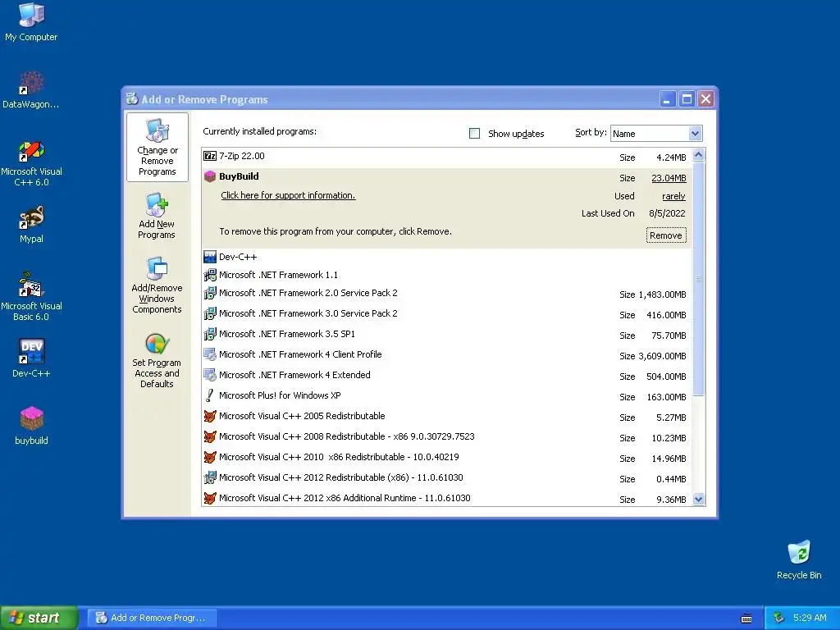The image size is (840, 630).
Task: Click the .NET Framework 2.0 Service Pack 2 icon
Action: coord(210,293)
